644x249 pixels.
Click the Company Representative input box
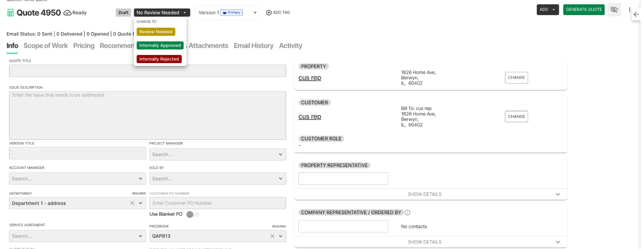click(x=343, y=226)
